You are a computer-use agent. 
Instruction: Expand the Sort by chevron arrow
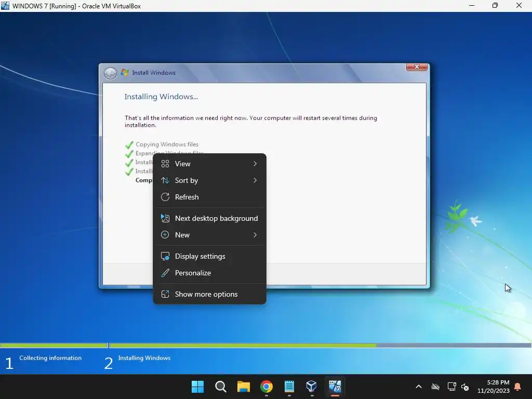coord(255,180)
